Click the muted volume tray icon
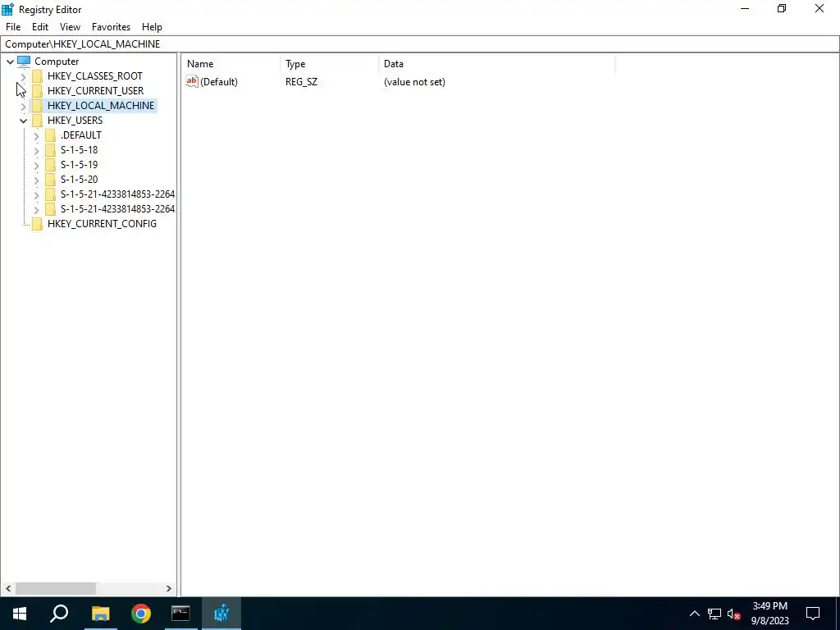The height and width of the screenshot is (630, 840). pyautogui.click(x=734, y=614)
